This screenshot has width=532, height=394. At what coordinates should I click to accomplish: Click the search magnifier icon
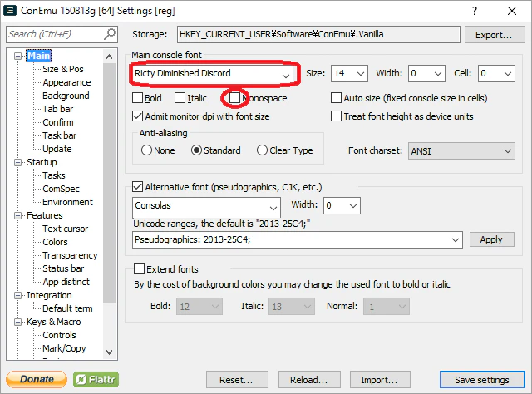click(x=109, y=34)
